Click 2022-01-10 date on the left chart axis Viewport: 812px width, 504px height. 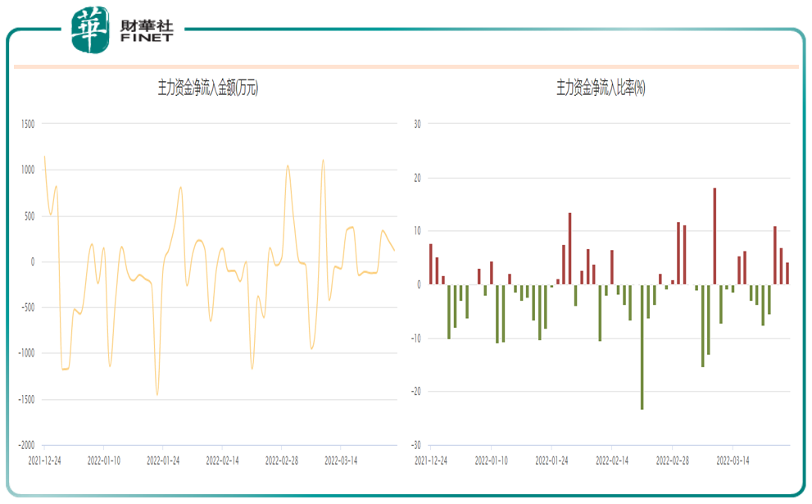104,461
